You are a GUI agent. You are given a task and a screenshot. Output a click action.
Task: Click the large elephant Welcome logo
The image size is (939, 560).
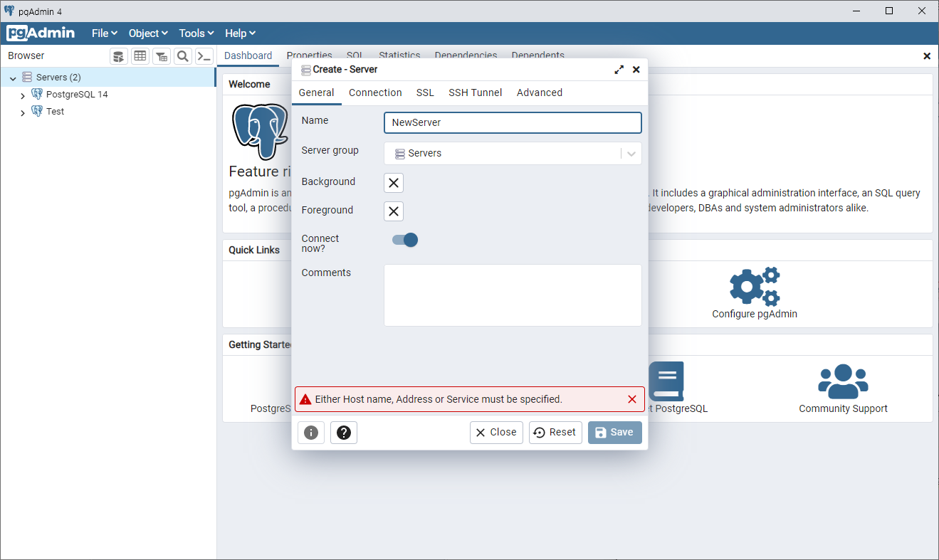tap(260, 132)
